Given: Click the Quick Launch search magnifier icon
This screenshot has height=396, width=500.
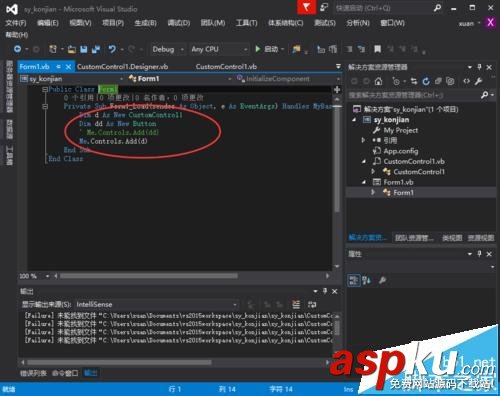Looking at the screenshot, I should tap(437, 8).
